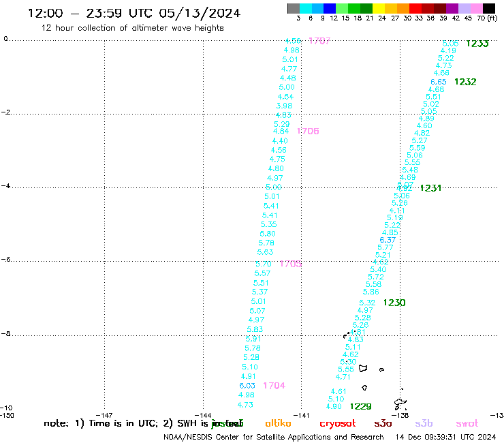504x443 pixels.
Task: Click the timestamp '14 Dec 09:39:31 UTC 2024'
Action: click(x=445, y=437)
